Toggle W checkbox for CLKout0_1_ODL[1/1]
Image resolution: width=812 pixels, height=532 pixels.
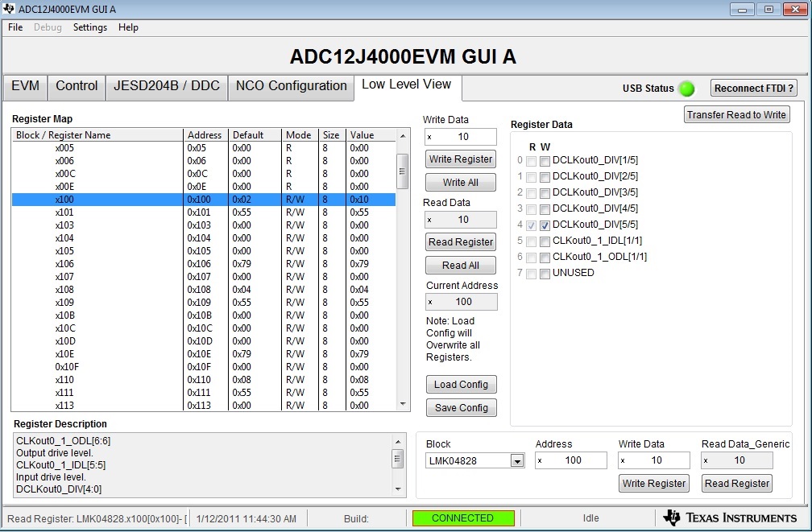(x=545, y=258)
